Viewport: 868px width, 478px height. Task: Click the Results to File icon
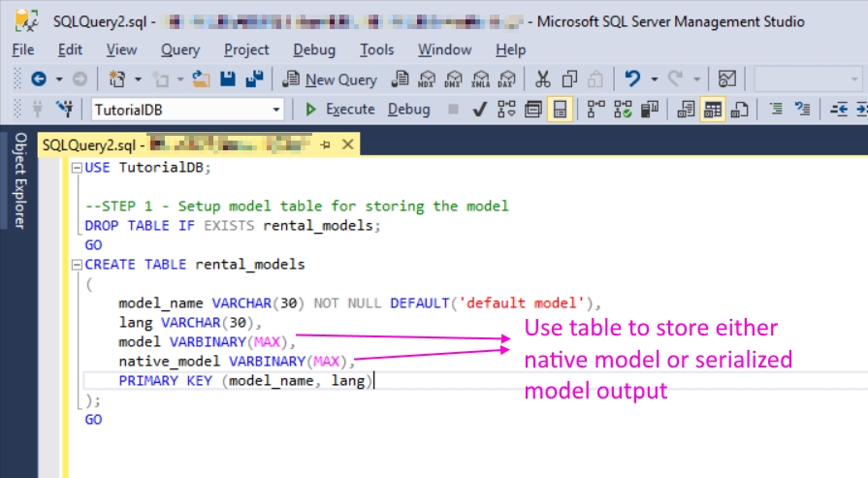coord(740,109)
